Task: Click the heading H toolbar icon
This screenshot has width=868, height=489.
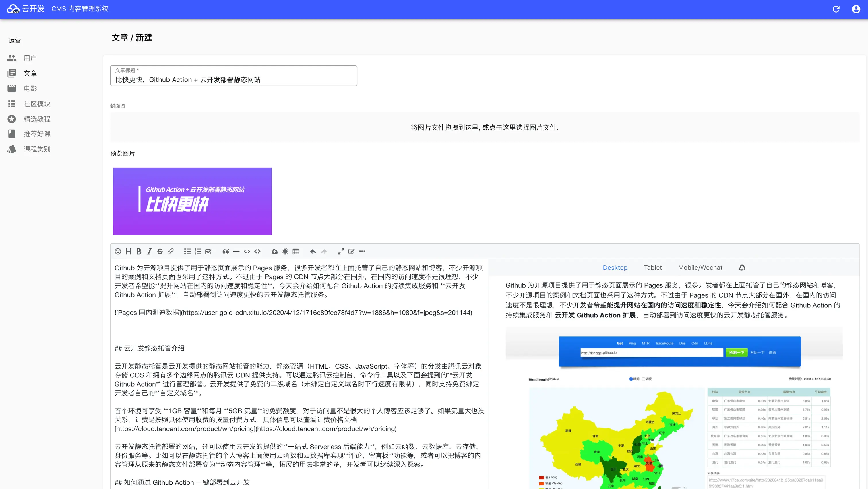Action: 128,251
